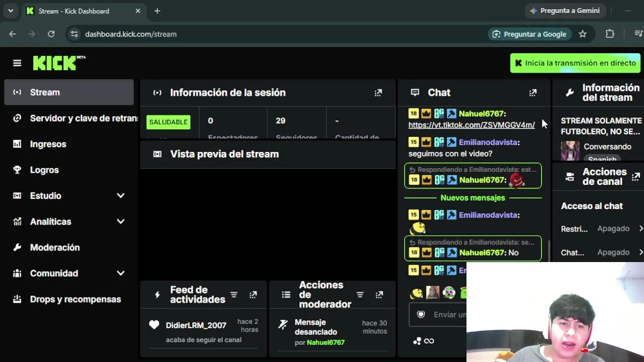Open the Chat... access setting
The image size is (644, 362).
[602, 252]
